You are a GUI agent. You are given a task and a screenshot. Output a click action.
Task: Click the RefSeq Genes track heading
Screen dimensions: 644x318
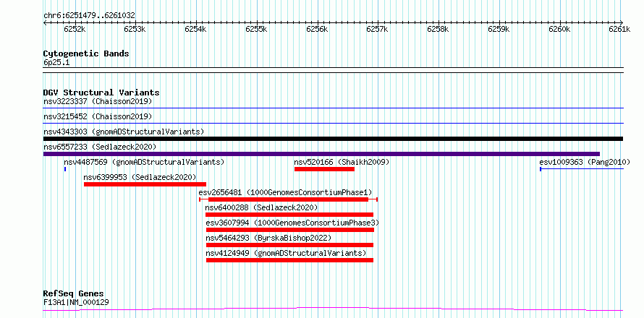[x=74, y=294]
